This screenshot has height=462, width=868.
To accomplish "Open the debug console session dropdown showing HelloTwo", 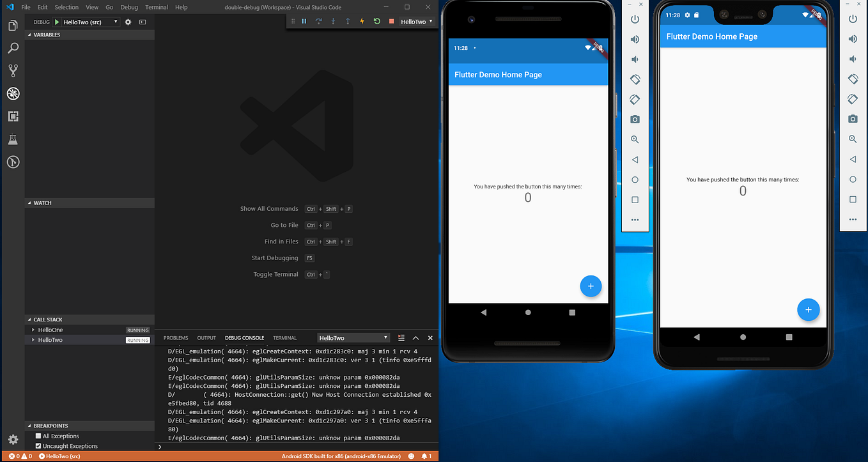I will click(x=353, y=337).
